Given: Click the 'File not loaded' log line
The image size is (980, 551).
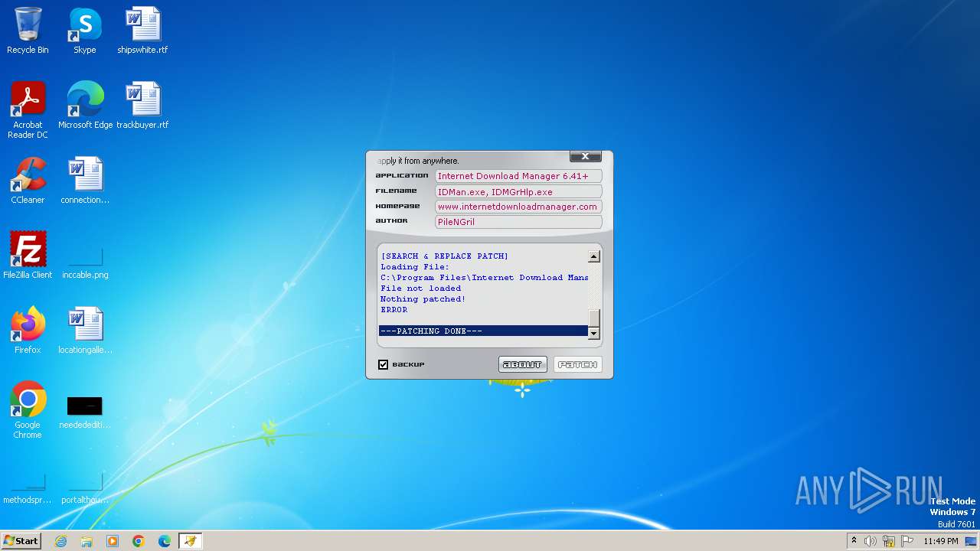Looking at the screenshot, I should 421,289.
